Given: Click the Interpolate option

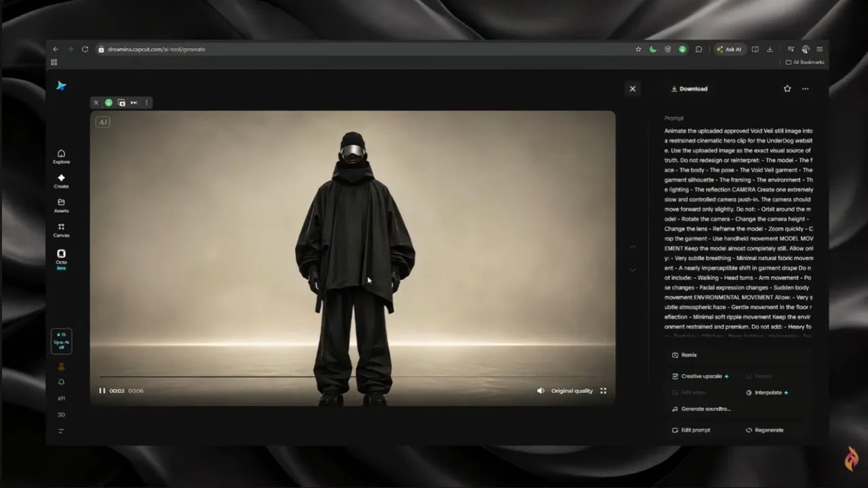Looking at the screenshot, I should (x=767, y=392).
